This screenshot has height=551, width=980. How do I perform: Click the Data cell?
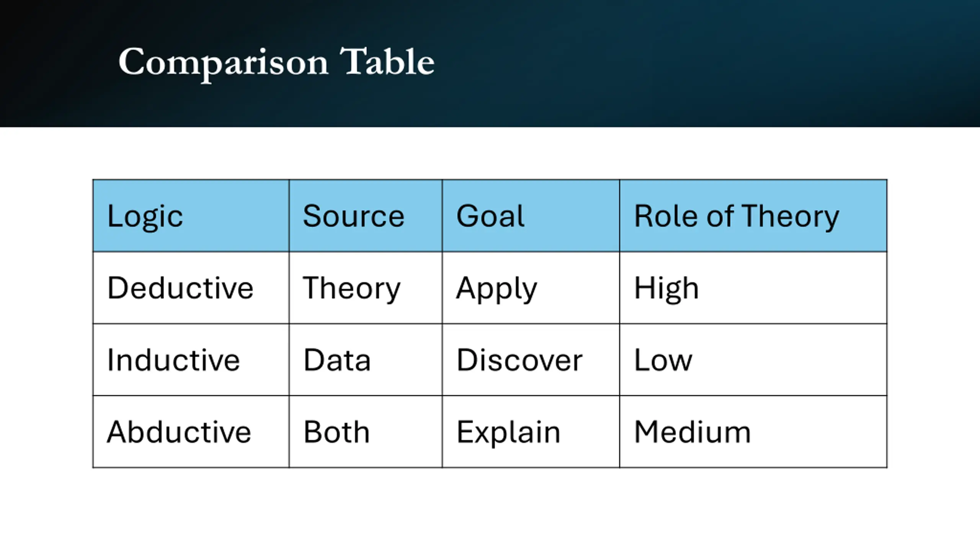[366, 360]
